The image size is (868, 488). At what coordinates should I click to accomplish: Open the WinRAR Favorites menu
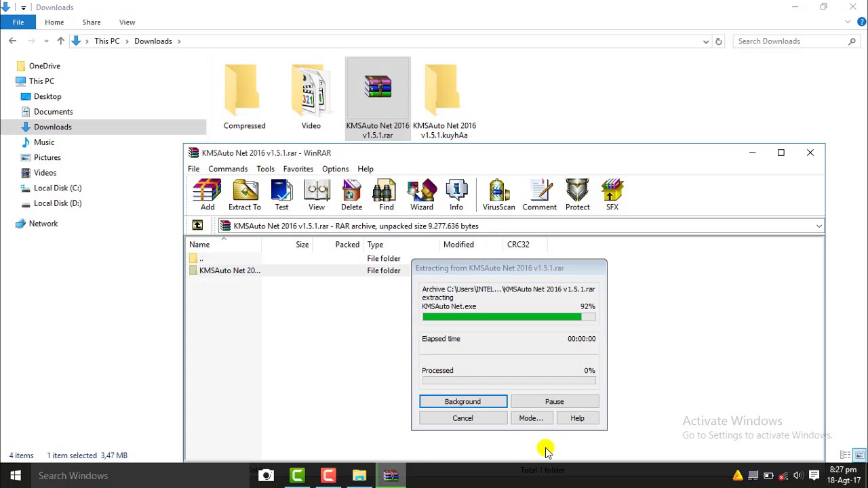coord(298,169)
